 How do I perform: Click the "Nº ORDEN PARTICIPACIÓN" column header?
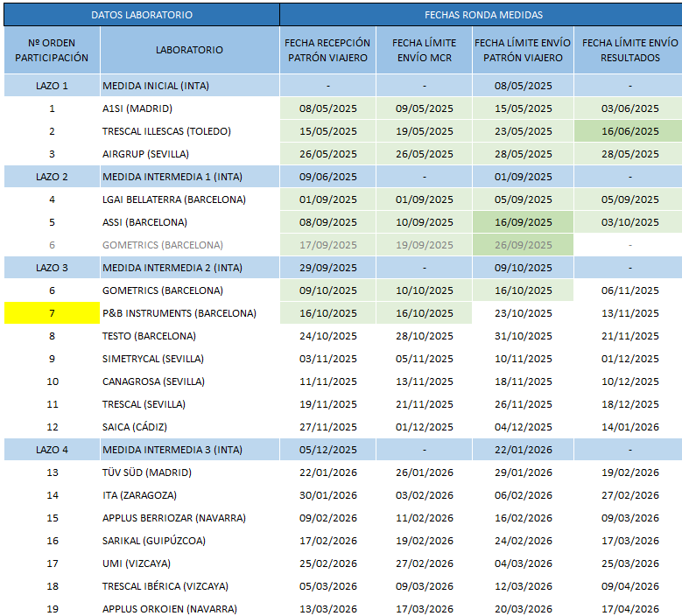click(x=53, y=50)
